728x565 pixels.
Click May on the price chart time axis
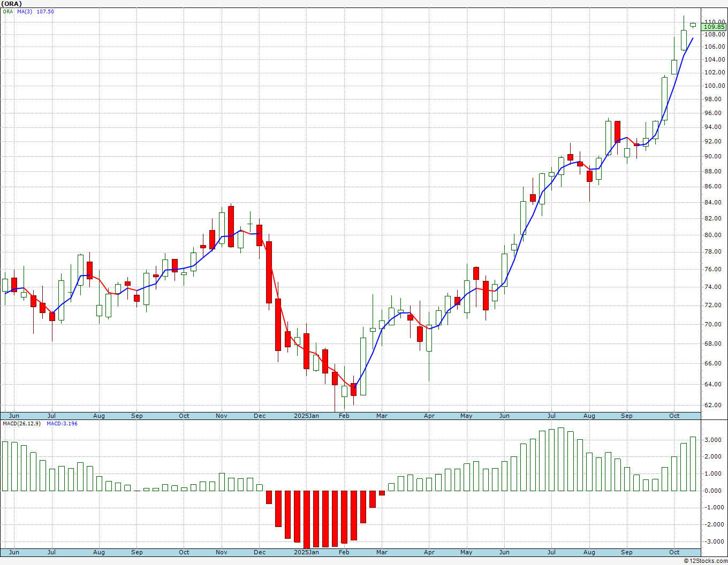466,416
